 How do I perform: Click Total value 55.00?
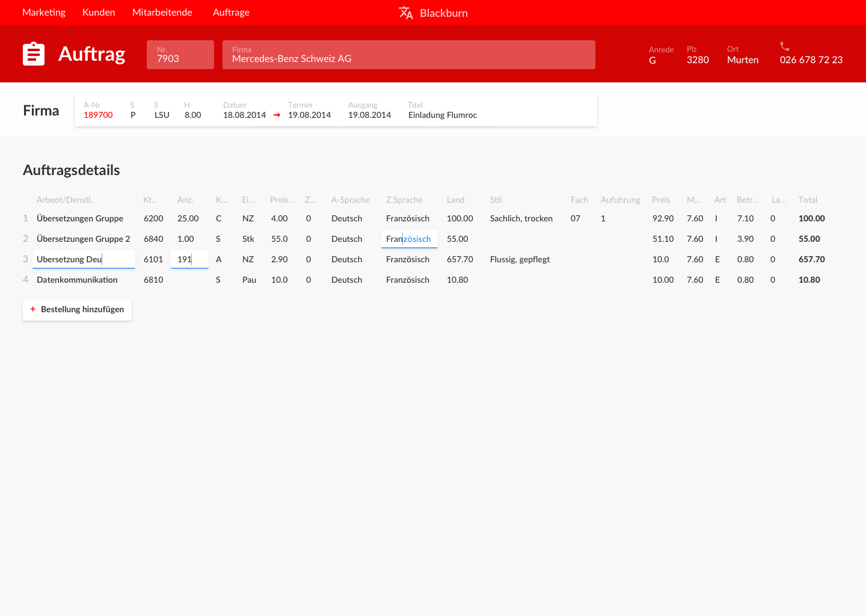809,239
